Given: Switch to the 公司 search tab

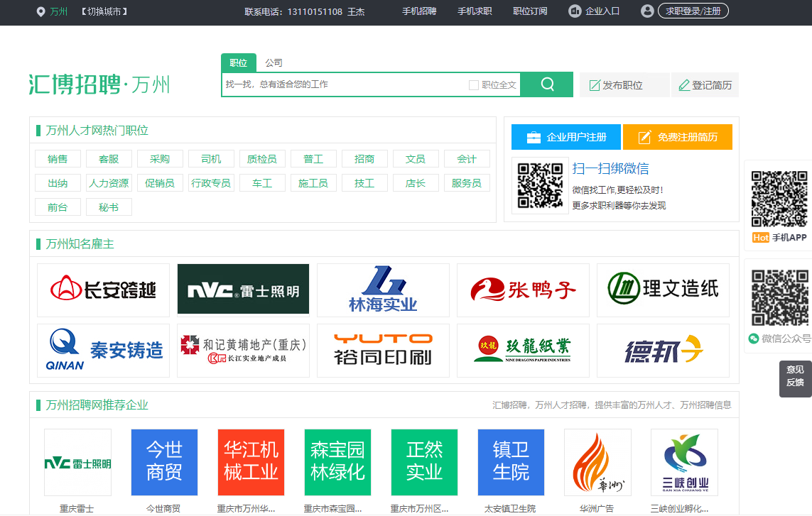Looking at the screenshot, I should point(274,62).
